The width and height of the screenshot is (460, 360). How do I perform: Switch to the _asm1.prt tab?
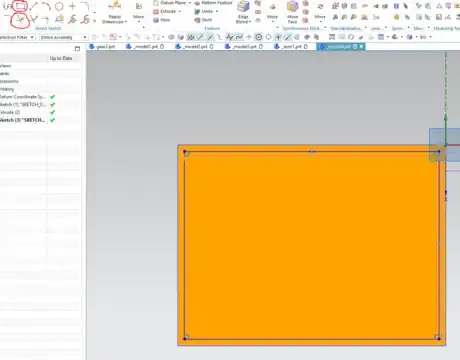pyautogui.click(x=290, y=47)
